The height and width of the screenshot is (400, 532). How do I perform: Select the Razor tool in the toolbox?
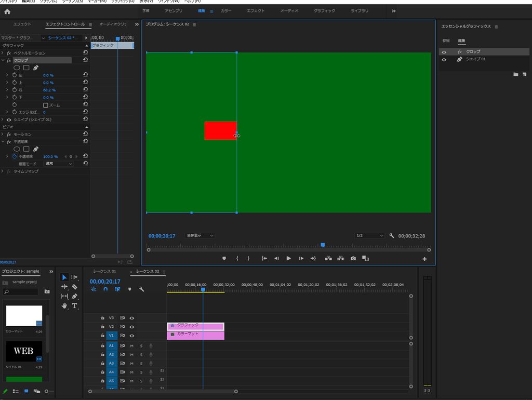(x=74, y=287)
